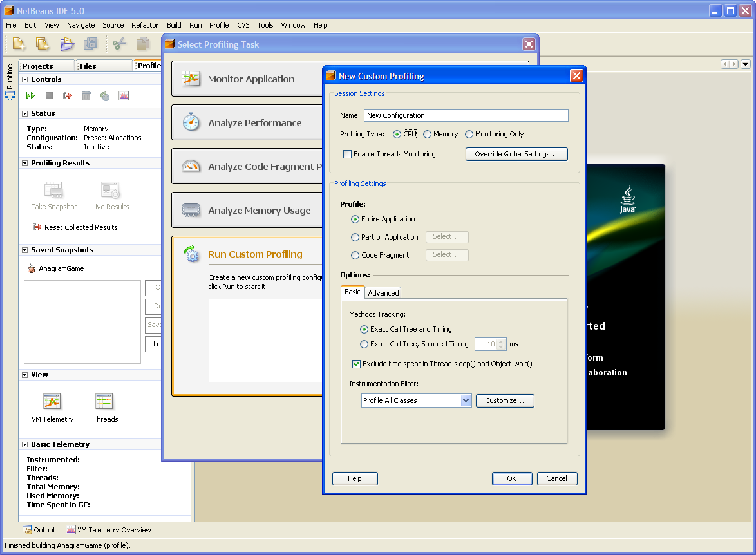This screenshot has width=756, height=555.
Task: Switch to the Advanced options tab
Action: tap(383, 293)
